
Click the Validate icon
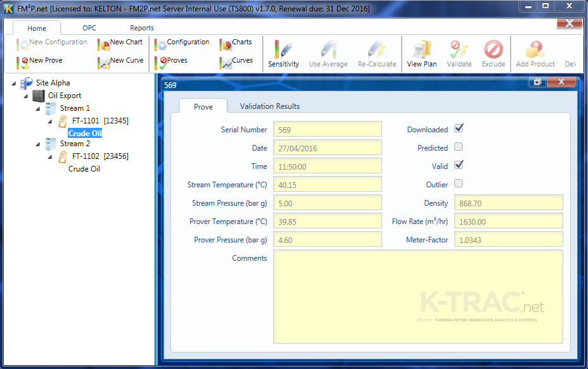pyautogui.click(x=459, y=49)
